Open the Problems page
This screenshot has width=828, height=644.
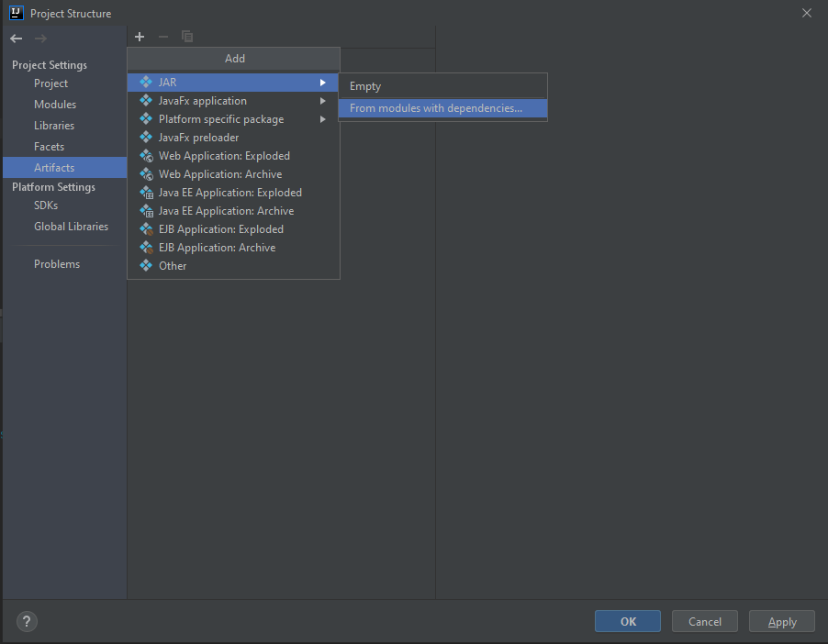pyautogui.click(x=64, y=264)
